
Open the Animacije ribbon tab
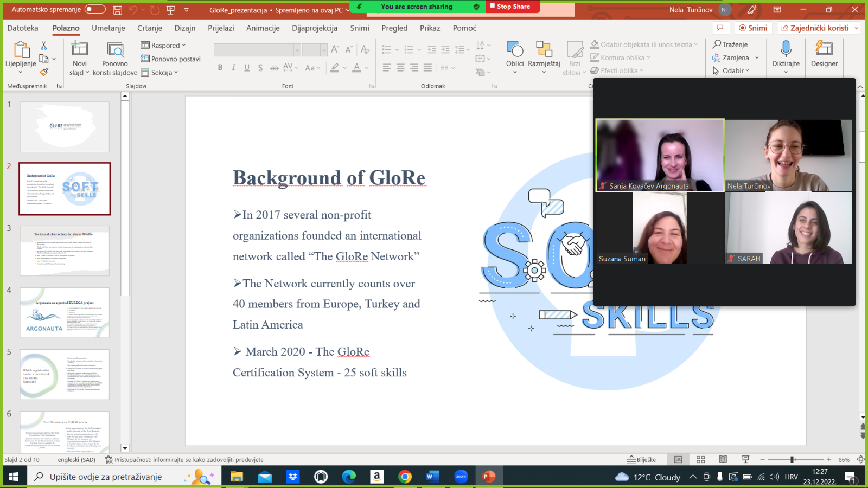point(263,28)
